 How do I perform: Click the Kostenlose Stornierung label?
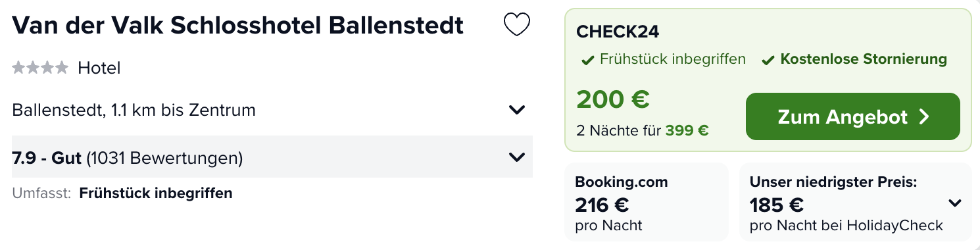tap(864, 59)
